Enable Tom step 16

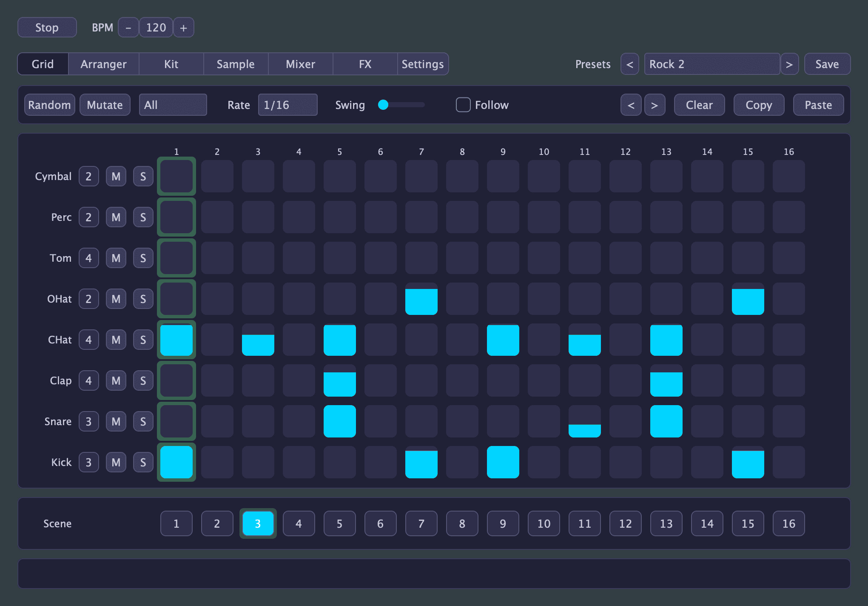[x=789, y=258]
